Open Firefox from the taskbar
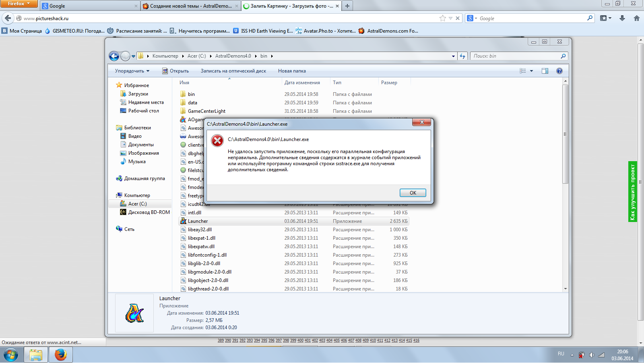Screen dimensions: 644x363 (x=60, y=355)
